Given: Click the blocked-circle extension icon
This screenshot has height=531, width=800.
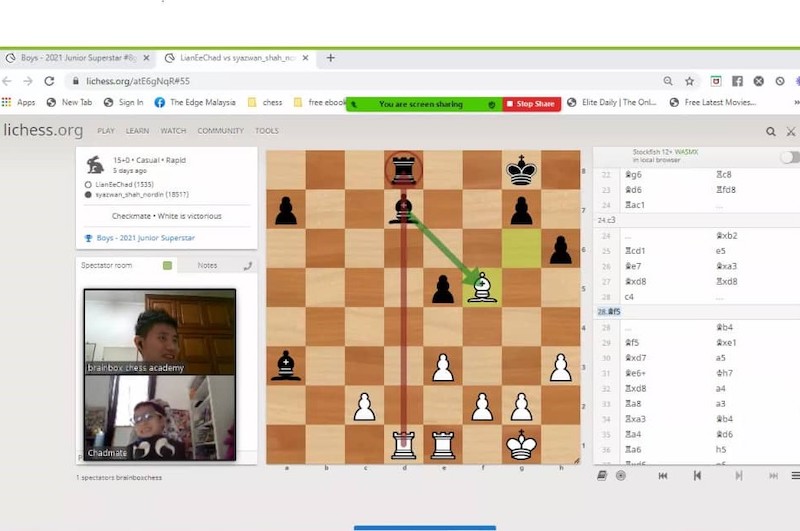Looking at the screenshot, I should [x=780, y=81].
